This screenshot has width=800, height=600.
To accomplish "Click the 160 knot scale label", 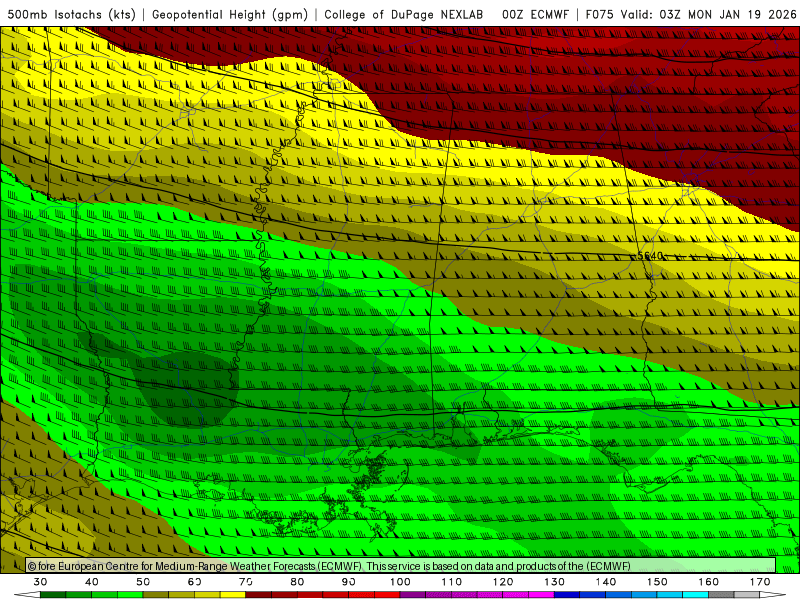I will click(709, 582).
